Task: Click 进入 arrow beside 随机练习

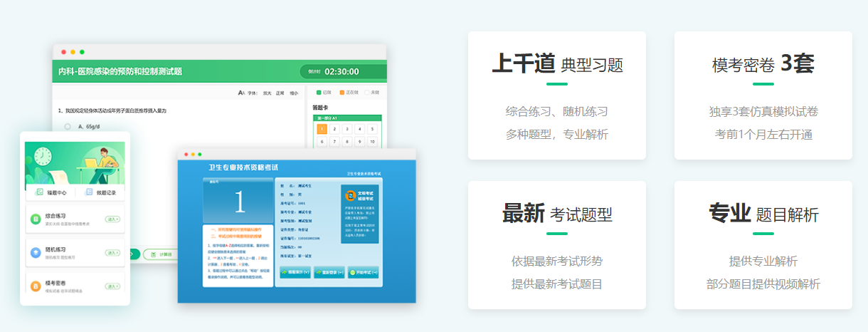Action: pos(112,253)
